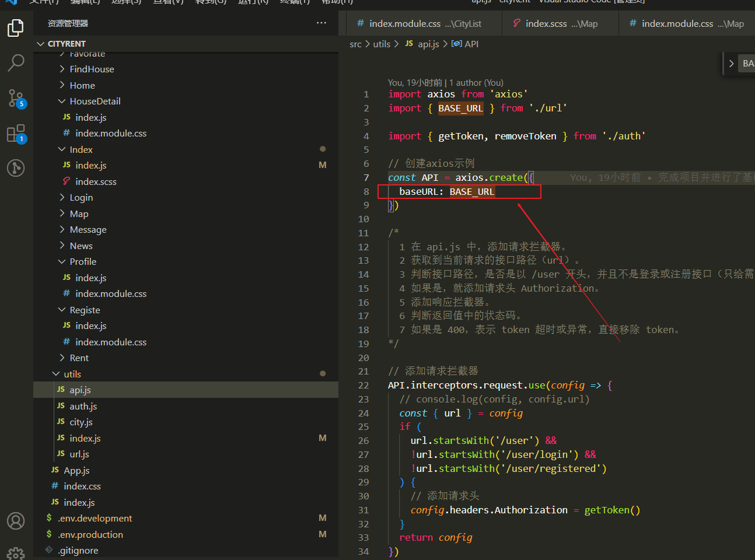Open the Explorer view in activity bar
The image size is (755, 560).
(16, 27)
